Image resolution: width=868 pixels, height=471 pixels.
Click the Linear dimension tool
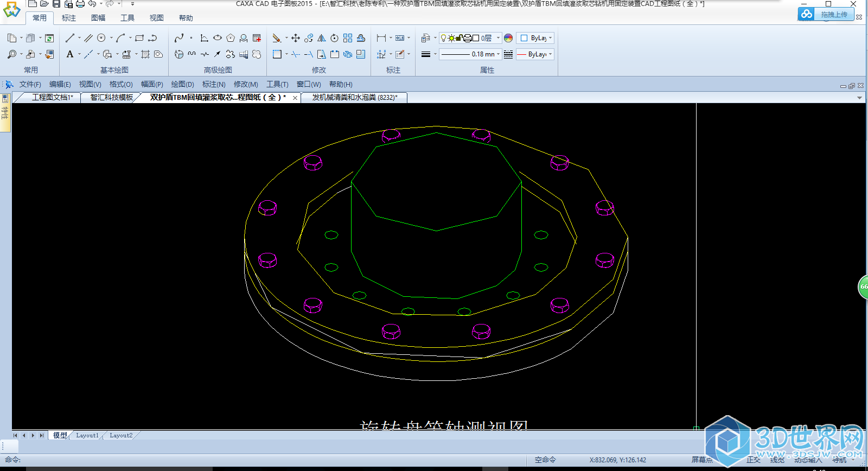pyautogui.click(x=381, y=38)
